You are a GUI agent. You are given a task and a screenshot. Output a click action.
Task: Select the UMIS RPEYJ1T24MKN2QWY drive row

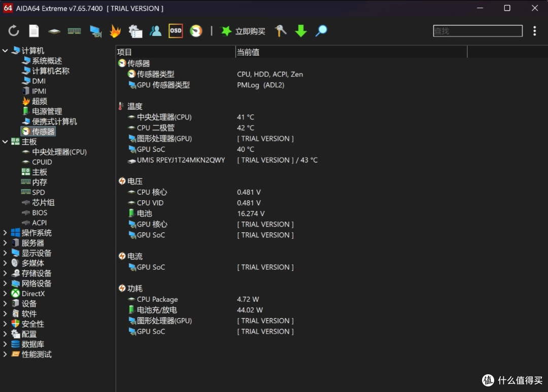point(223,160)
